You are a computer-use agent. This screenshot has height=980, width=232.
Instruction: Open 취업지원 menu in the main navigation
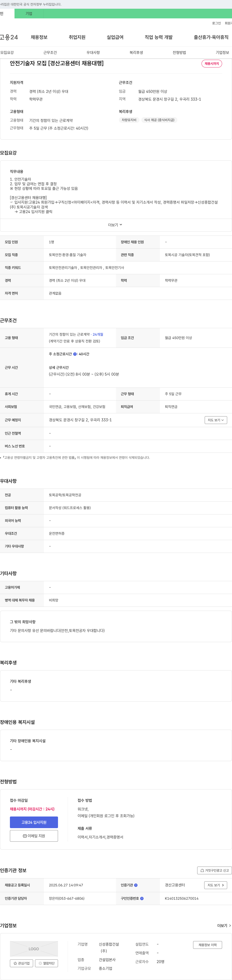[x=77, y=37]
